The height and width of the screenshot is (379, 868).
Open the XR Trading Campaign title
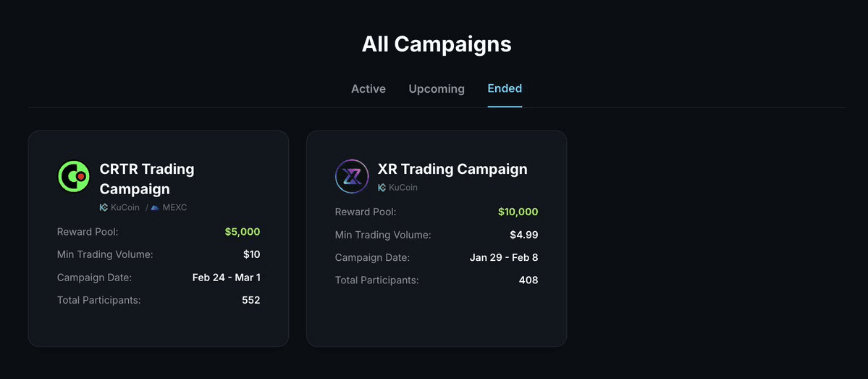point(452,169)
